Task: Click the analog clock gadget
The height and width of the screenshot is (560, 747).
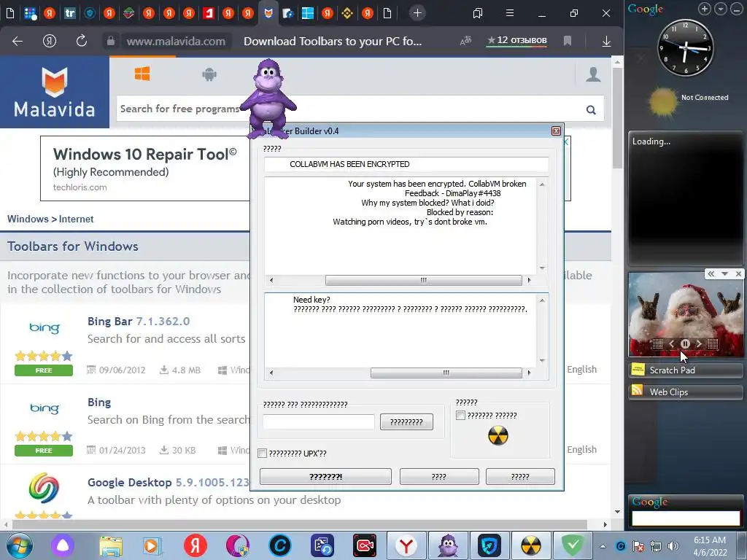Action: (x=686, y=47)
